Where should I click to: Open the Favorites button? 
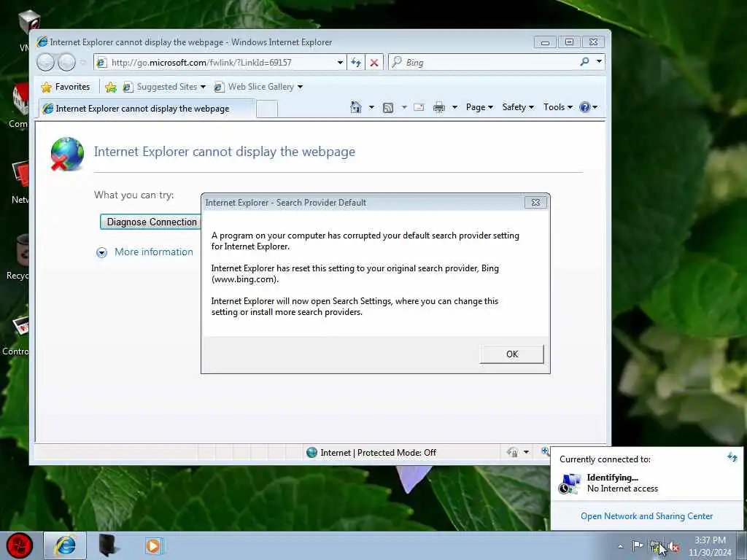coord(66,87)
